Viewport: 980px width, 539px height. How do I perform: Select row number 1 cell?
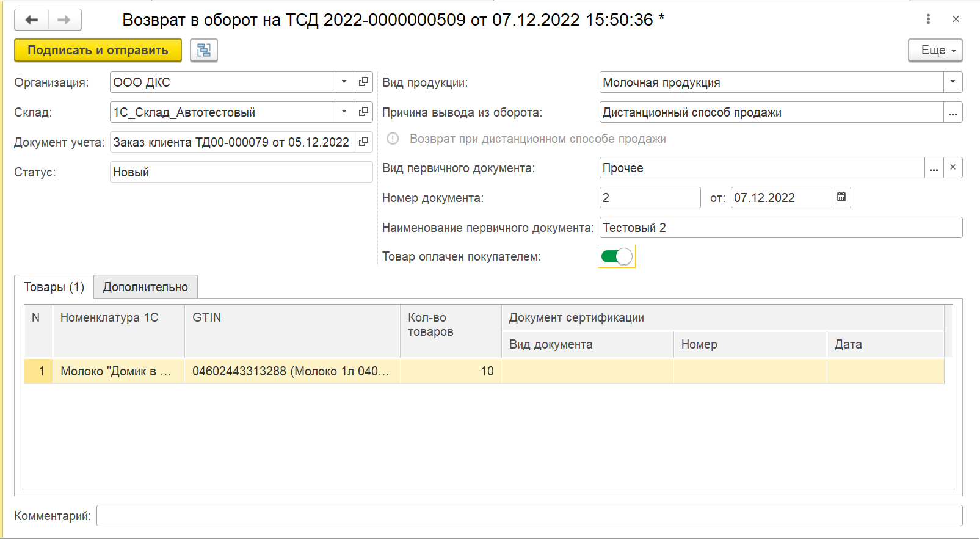point(38,371)
